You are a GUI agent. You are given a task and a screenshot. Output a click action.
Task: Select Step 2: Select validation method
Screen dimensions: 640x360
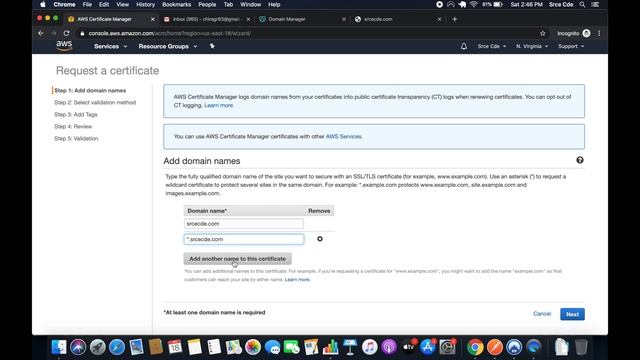(95, 102)
